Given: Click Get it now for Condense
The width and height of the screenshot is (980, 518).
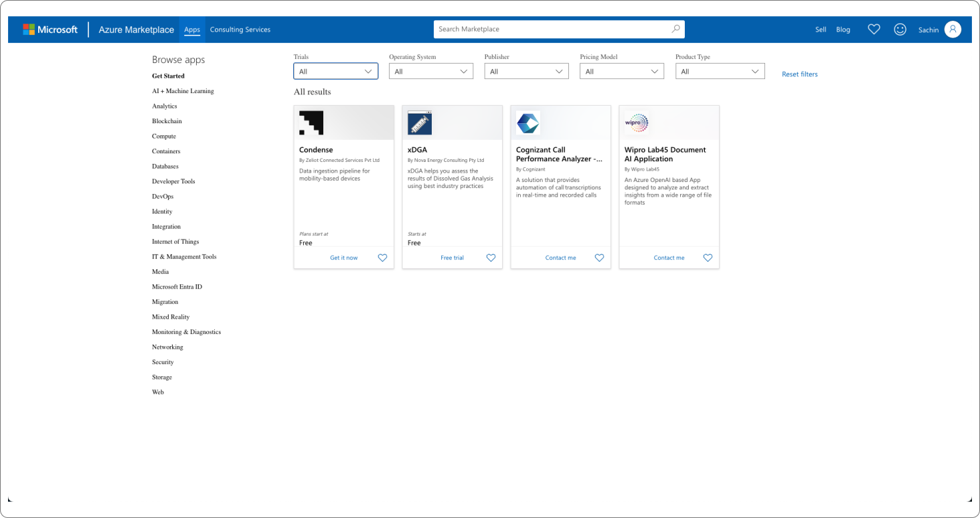Looking at the screenshot, I should [x=344, y=258].
